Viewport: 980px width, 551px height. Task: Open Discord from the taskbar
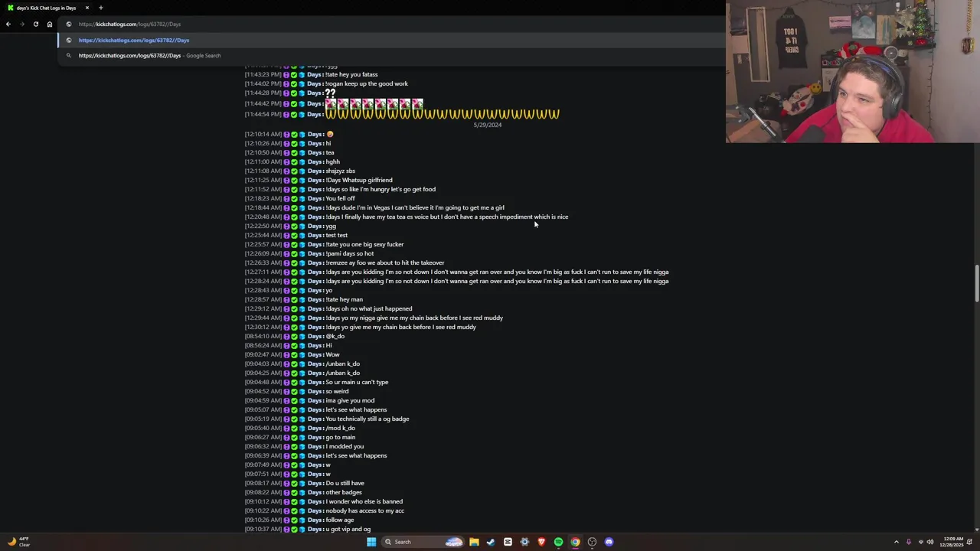click(x=609, y=542)
